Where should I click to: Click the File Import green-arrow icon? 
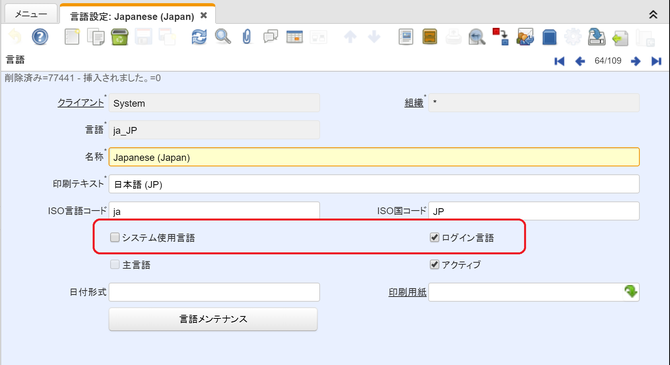620,38
